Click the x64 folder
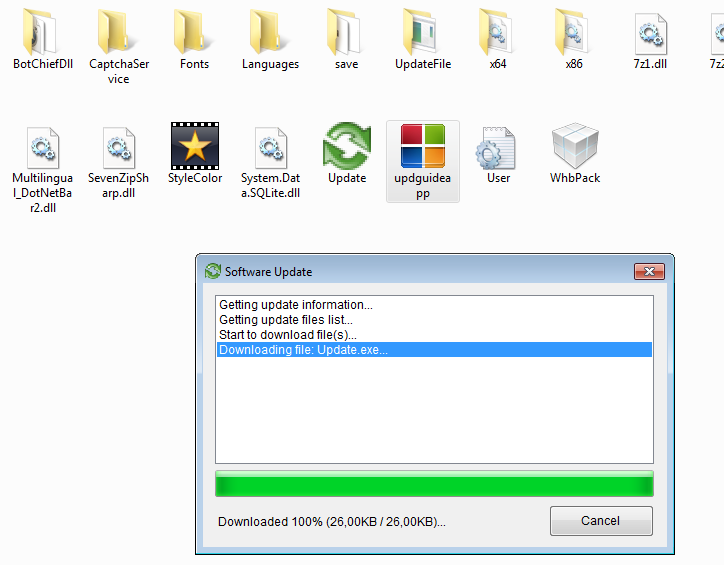724x565 pixels. coord(497,32)
